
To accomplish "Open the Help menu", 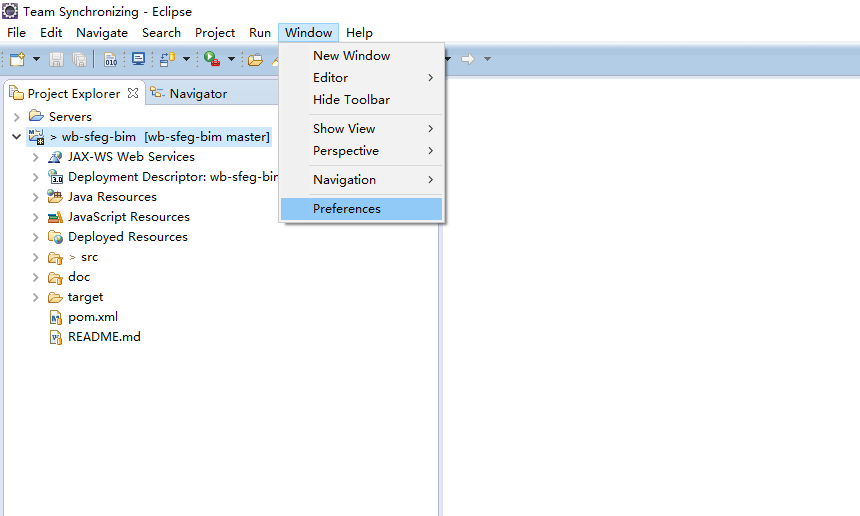I will pyautogui.click(x=359, y=33).
